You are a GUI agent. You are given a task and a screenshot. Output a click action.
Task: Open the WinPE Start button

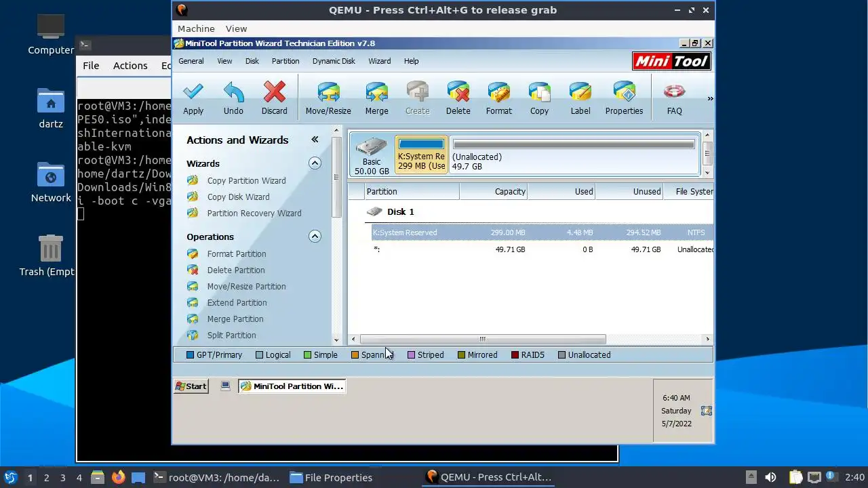(x=191, y=386)
